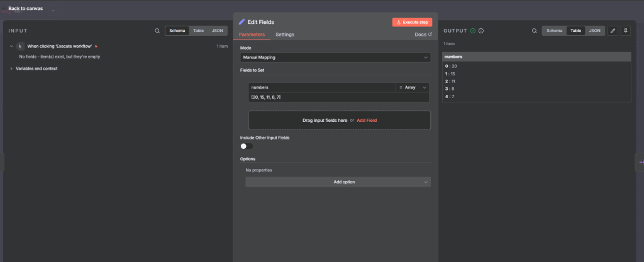Switch to the Settings tab

coord(284,35)
